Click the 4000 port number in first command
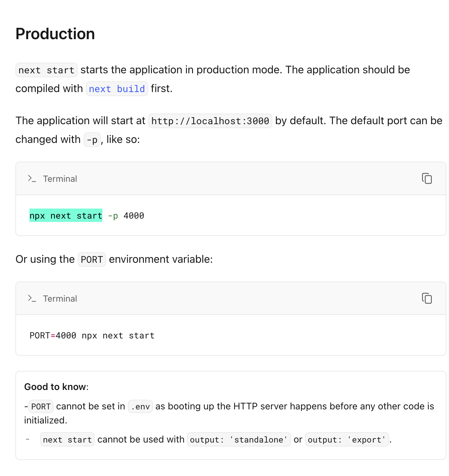The image size is (449, 476). 134,216
